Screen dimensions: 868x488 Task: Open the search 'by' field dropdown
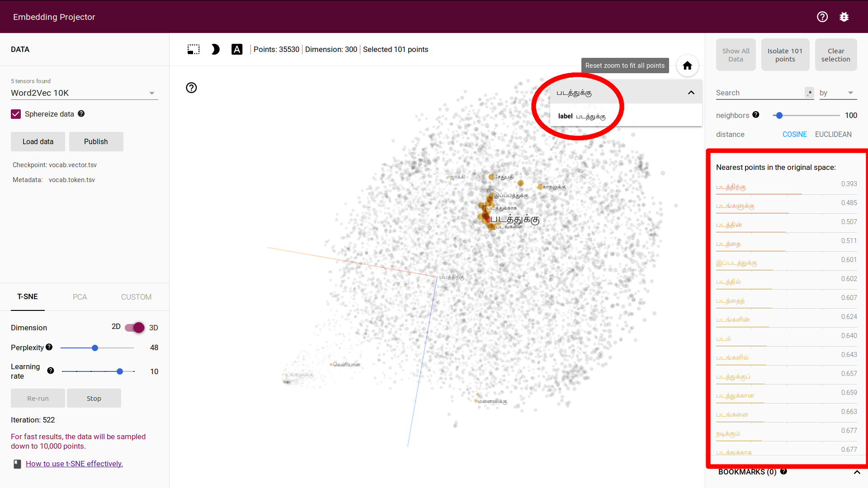pos(838,93)
